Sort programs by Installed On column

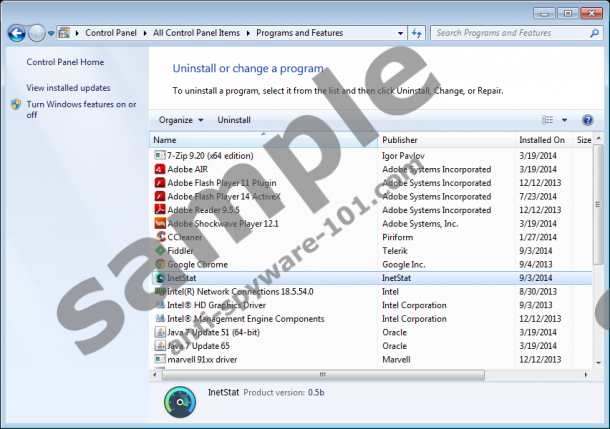541,140
